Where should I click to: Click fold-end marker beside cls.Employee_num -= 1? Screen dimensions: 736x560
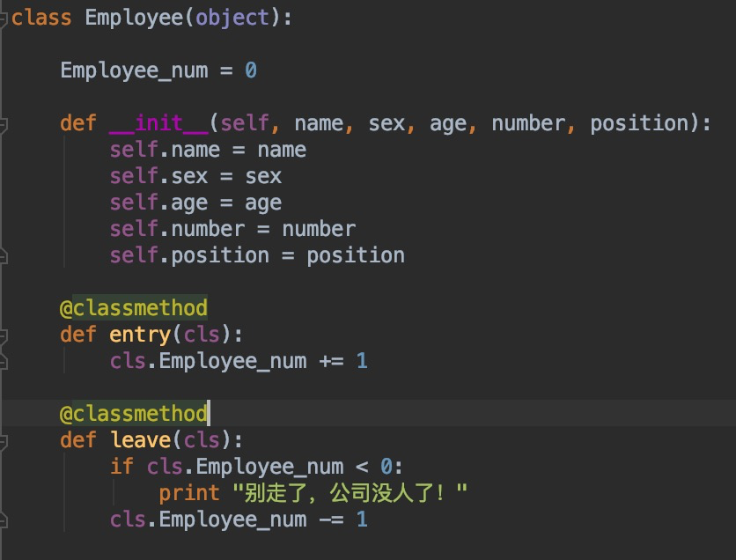point(3,520)
